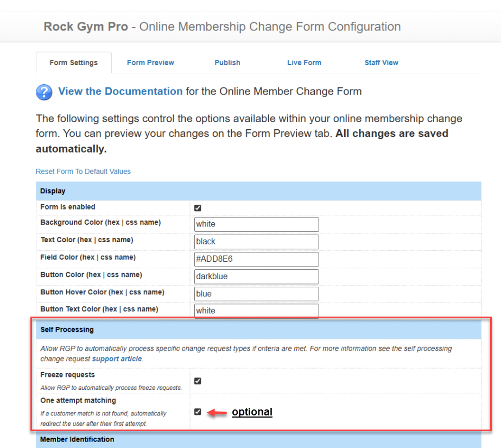Click the blue question mark help icon
The width and height of the screenshot is (501, 448).
click(44, 92)
